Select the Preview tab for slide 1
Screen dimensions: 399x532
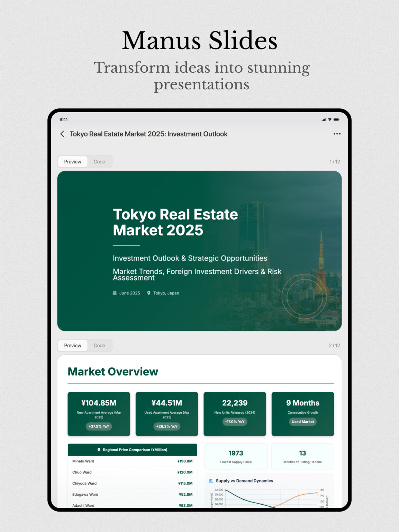(x=72, y=161)
